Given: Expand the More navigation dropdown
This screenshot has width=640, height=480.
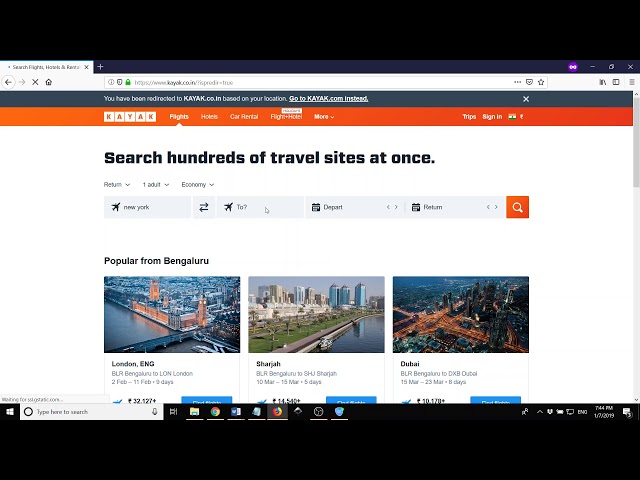Looking at the screenshot, I should click(324, 117).
